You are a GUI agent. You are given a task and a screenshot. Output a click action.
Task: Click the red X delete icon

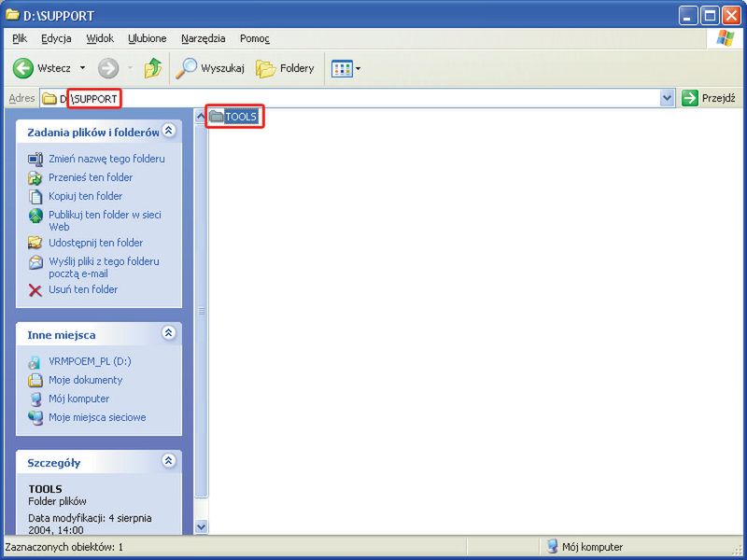tap(35, 290)
